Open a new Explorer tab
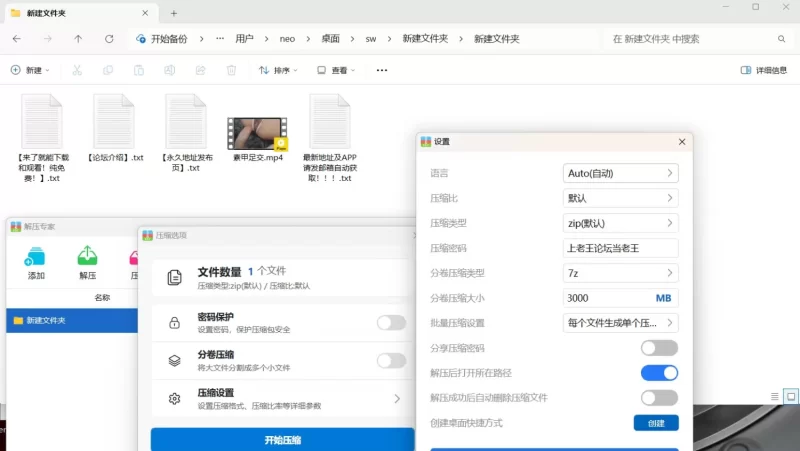The height and width of the screenshot is (451, 800). (x=173, y=13)
